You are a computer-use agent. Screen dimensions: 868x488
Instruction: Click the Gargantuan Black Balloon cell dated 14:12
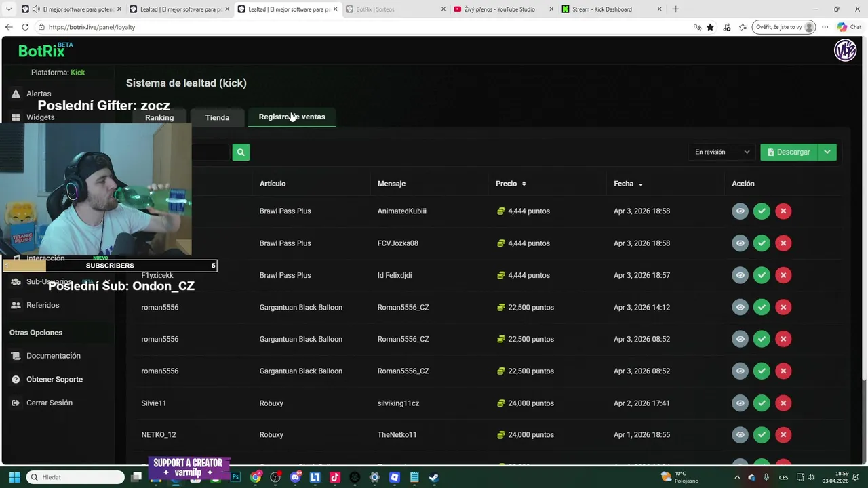(x=300, y=308)
